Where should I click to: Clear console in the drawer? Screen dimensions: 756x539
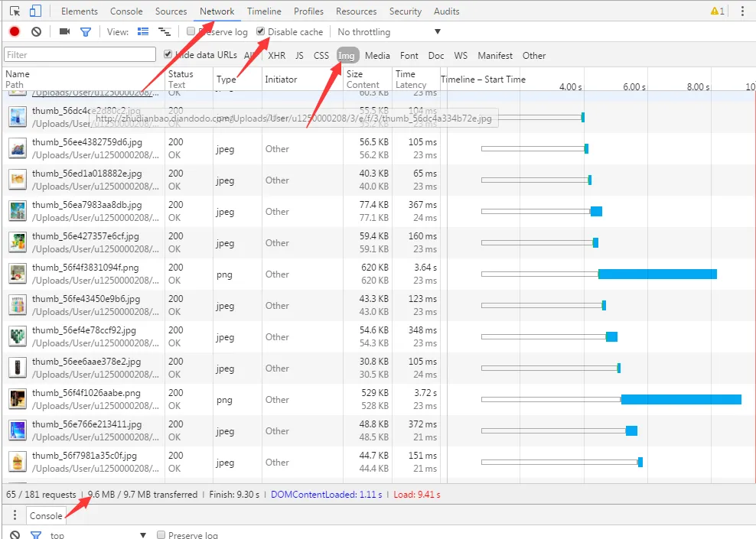pyautogui.click(x=15, y=534)
